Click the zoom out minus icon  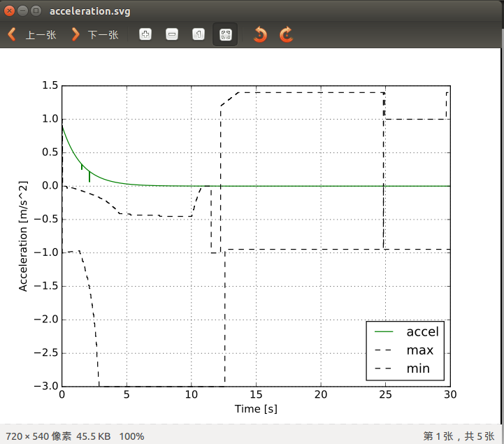(x=171, y=34)
